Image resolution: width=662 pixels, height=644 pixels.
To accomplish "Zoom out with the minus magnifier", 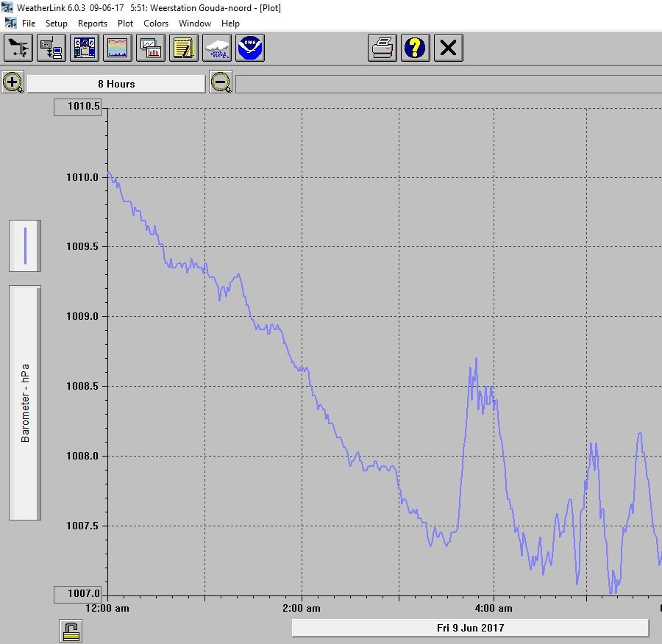I will 221,82.
